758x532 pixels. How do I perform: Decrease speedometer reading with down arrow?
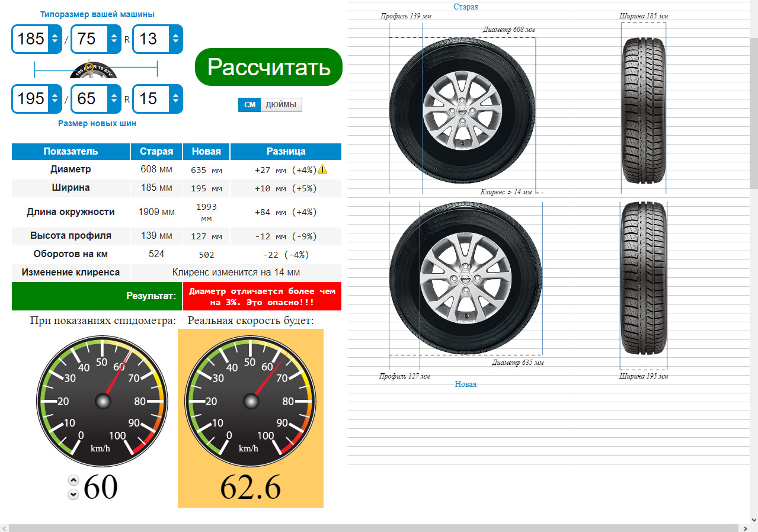click(73, 494)
